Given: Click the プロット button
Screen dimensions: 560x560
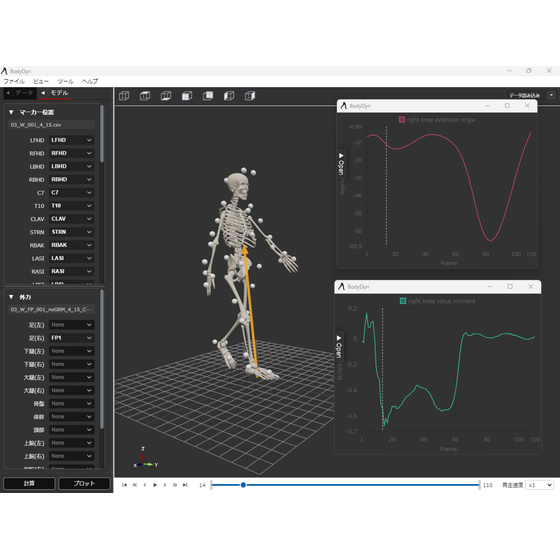Looking at the screenshot, I should [84, 484].
